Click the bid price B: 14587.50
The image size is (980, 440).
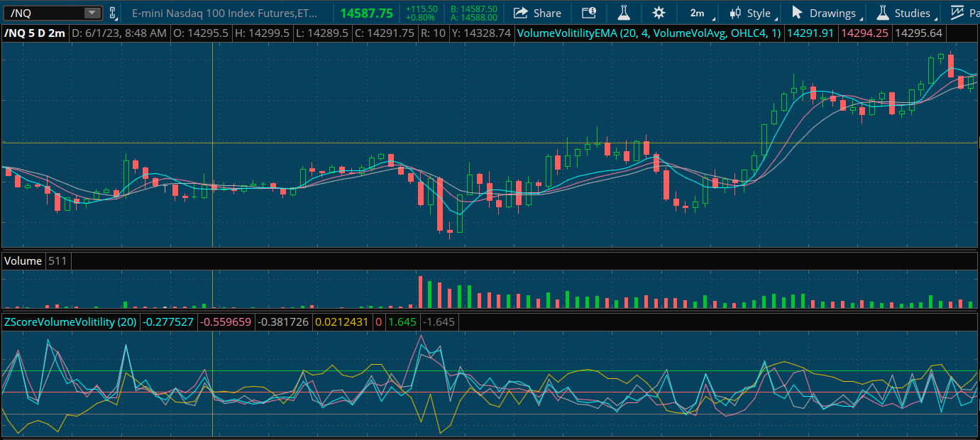[473, 9]
